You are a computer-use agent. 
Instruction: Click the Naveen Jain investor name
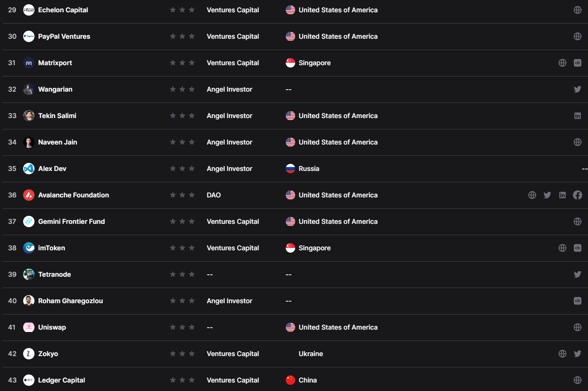(x=58, y=142)
